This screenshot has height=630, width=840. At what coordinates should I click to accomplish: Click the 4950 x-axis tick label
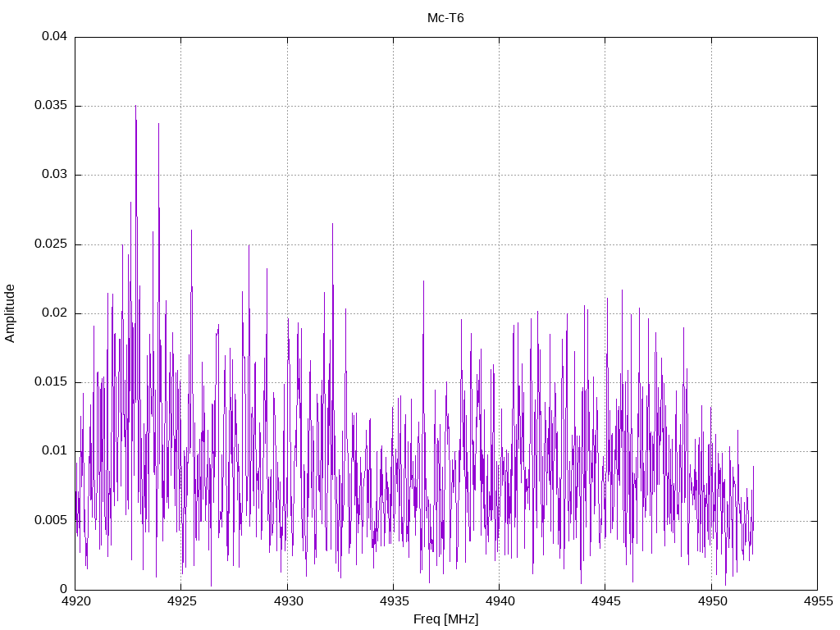point(710,601)
